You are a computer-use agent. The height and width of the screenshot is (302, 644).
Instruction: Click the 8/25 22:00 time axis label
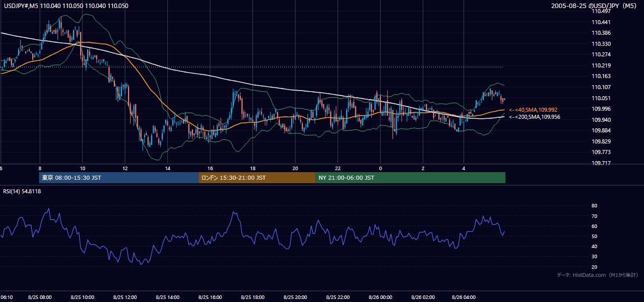[338, 297]
